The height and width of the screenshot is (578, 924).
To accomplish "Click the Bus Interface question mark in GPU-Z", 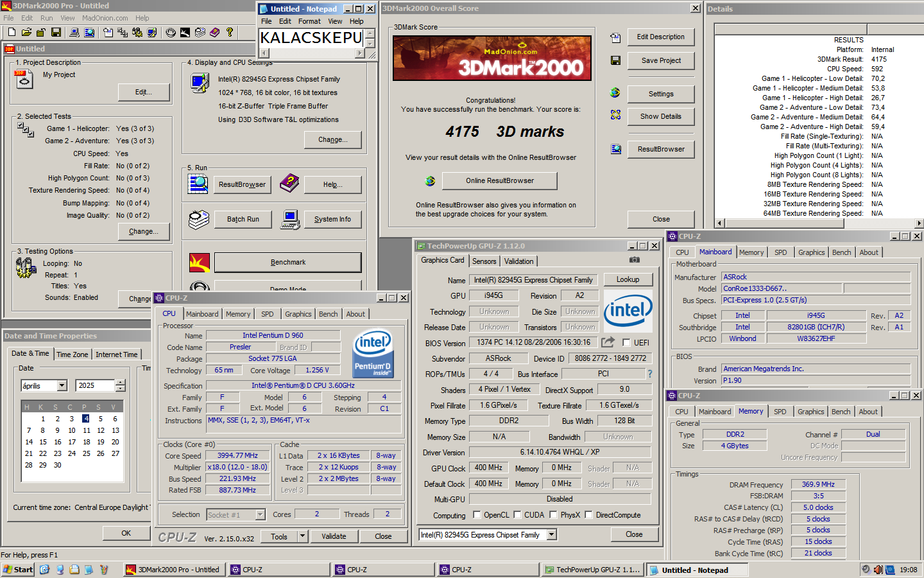I will [649, 374].
